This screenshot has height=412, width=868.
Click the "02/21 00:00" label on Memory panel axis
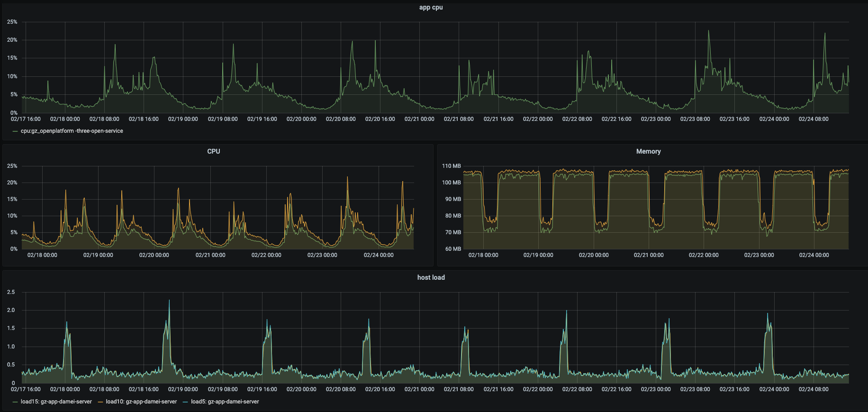(649, 255)
